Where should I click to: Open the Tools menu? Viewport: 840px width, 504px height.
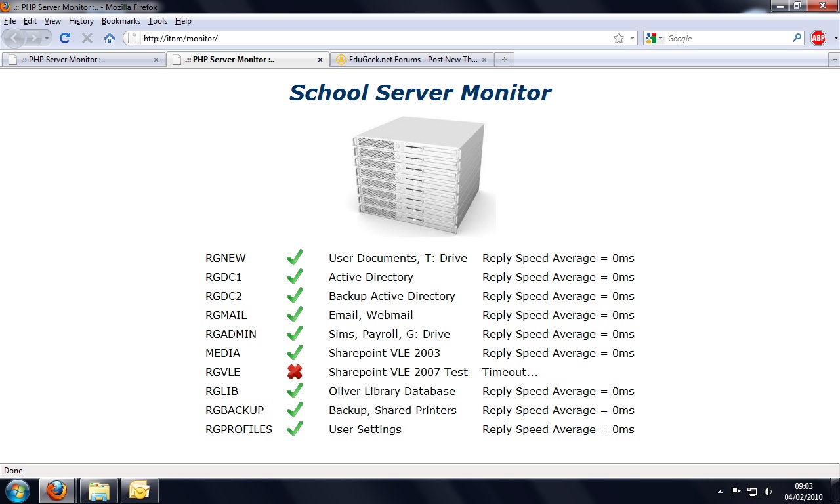[157, 21]
